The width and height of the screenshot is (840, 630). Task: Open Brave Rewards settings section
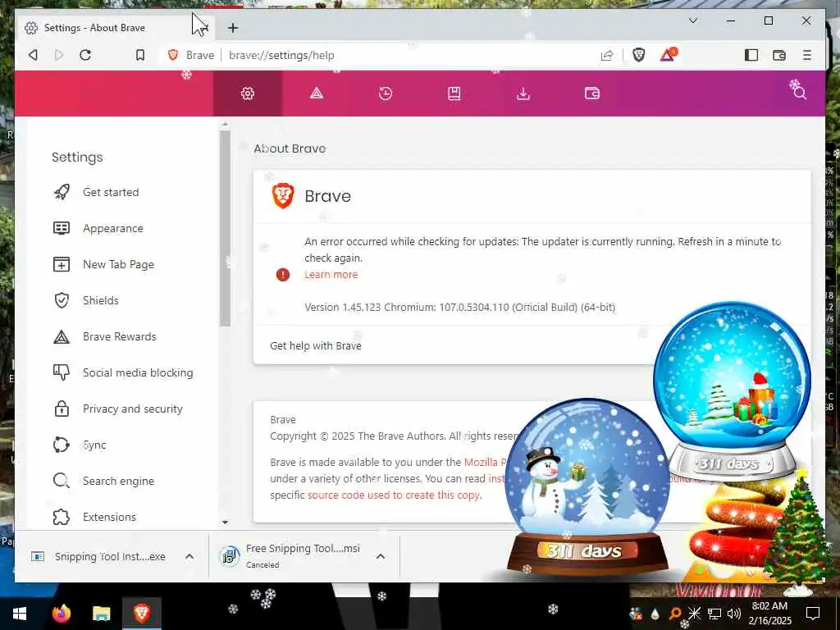pos(120,336)
